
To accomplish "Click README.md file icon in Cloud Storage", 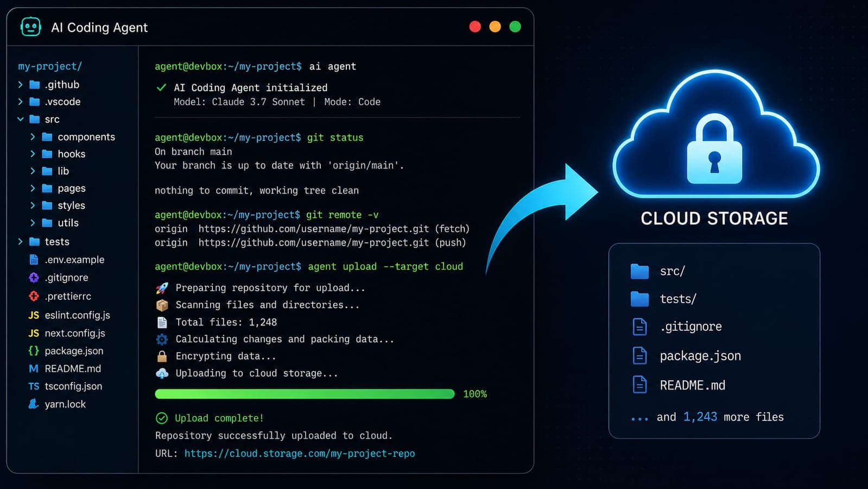I will (x=640, y=385).
